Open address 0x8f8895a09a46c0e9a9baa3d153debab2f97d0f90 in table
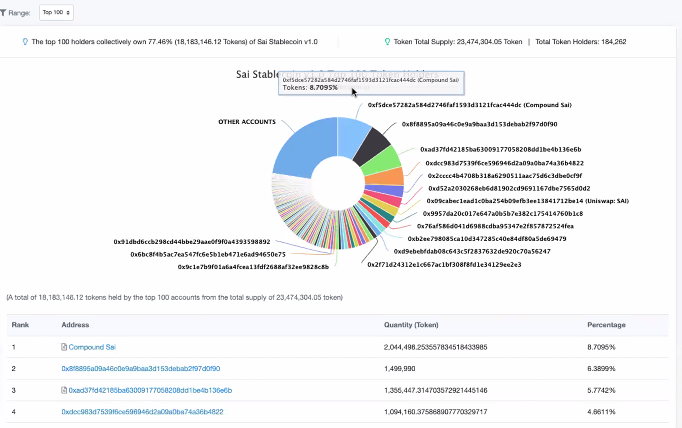This screenshot has width=682, height=428. coord(140,368)
